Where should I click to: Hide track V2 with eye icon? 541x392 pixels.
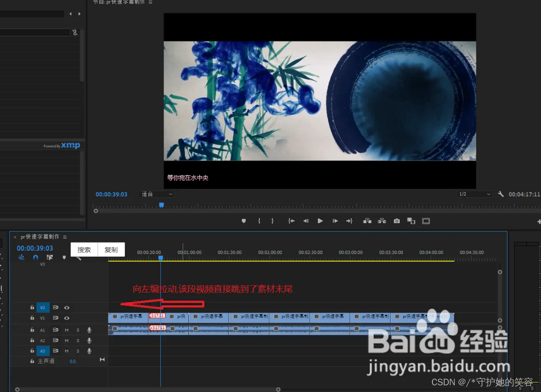pos(67,307)
